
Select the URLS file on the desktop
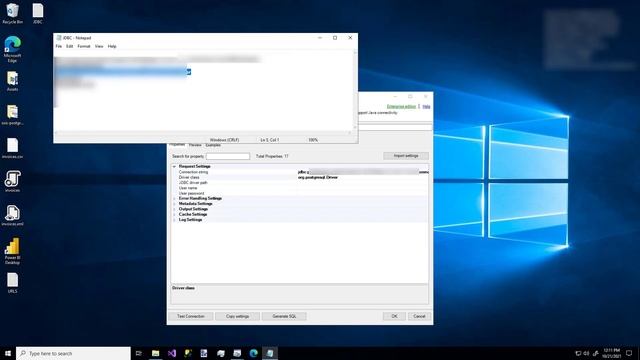(x=12, y=283)
